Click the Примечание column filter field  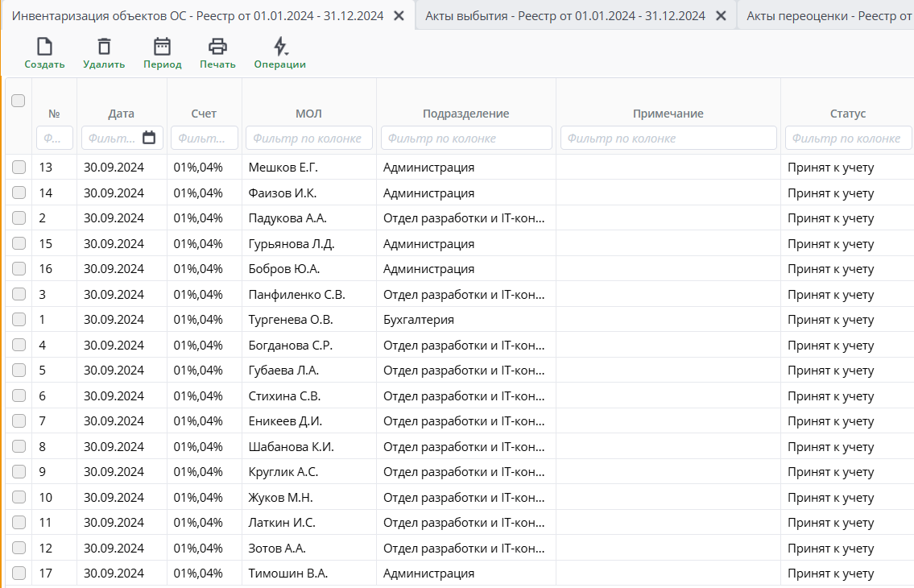668,138
